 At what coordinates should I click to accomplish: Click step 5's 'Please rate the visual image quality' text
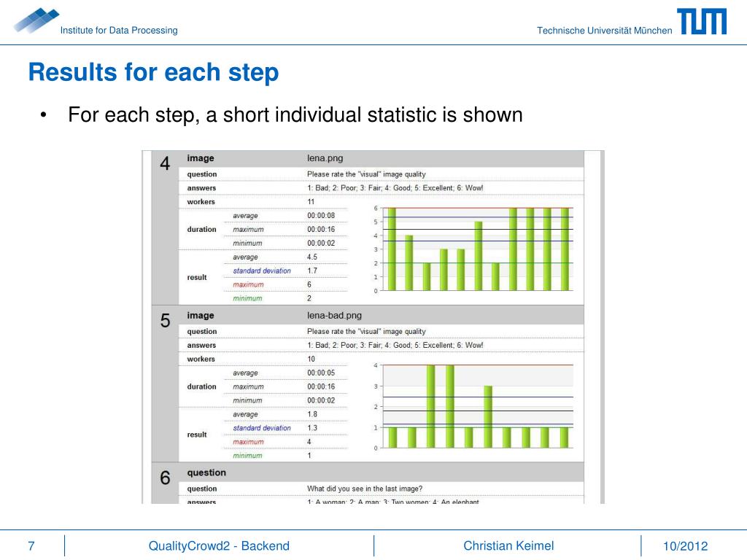point(366,332)
